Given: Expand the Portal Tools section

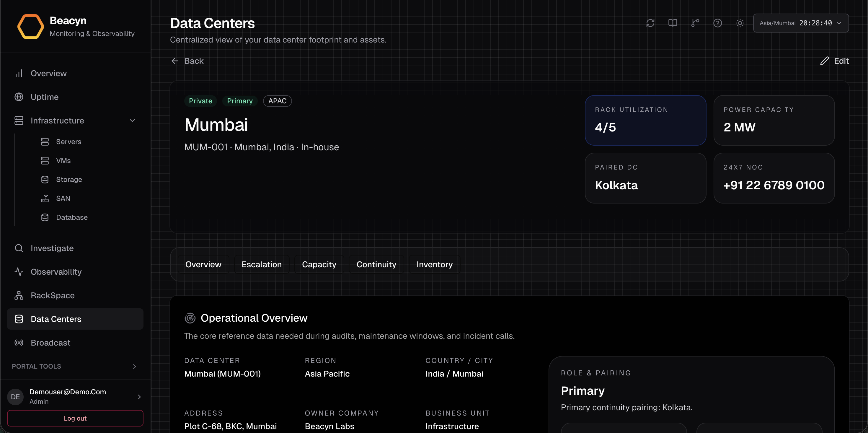Looking at the screenshot, I should [x=75, y=366].
